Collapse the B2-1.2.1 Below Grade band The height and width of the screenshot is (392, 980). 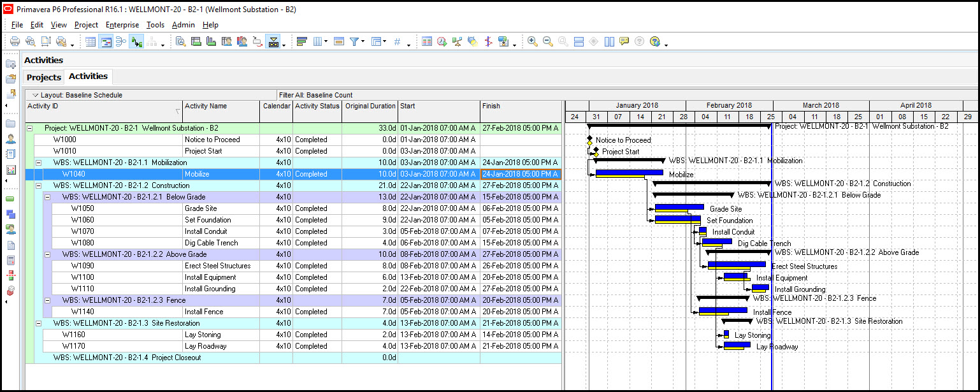tap(47, 197)
